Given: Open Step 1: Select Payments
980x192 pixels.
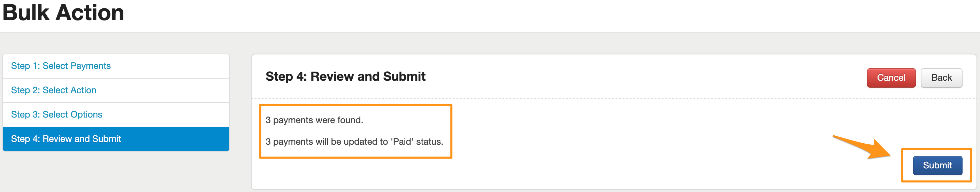Looking at the screenshot, I should [61, 66].
